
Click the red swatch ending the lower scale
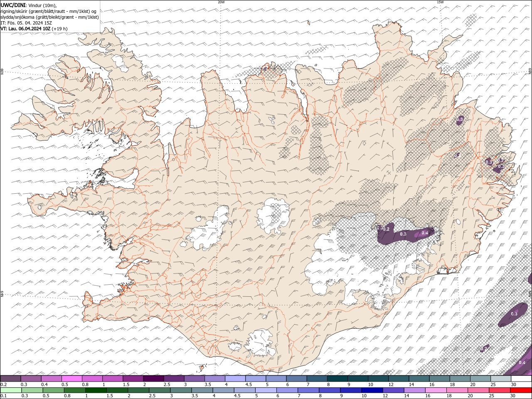tap(521, 390)
